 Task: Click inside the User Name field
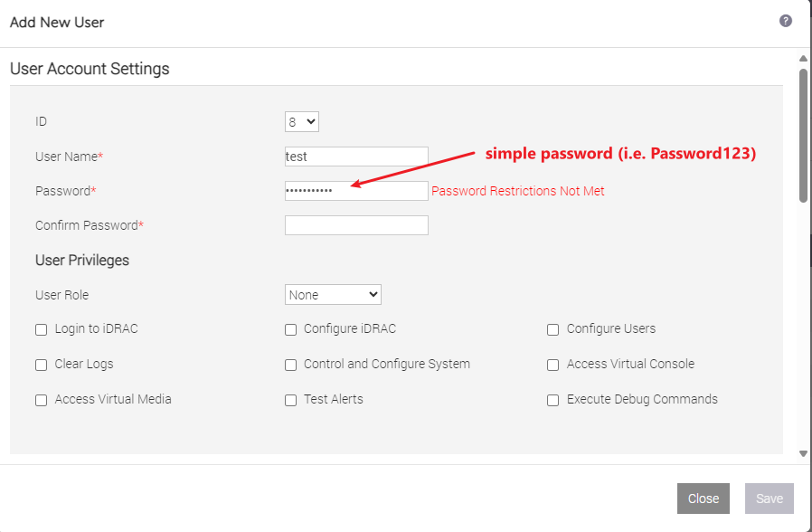355,156
